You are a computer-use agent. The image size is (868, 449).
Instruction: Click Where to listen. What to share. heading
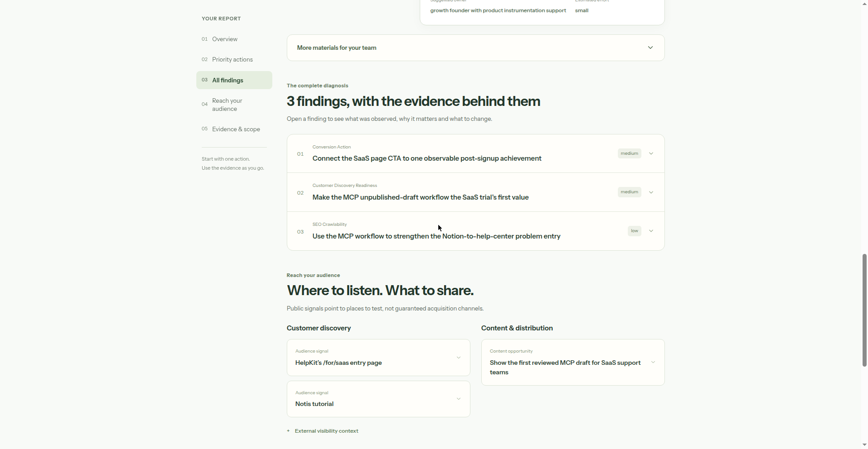tap(380, 290)
